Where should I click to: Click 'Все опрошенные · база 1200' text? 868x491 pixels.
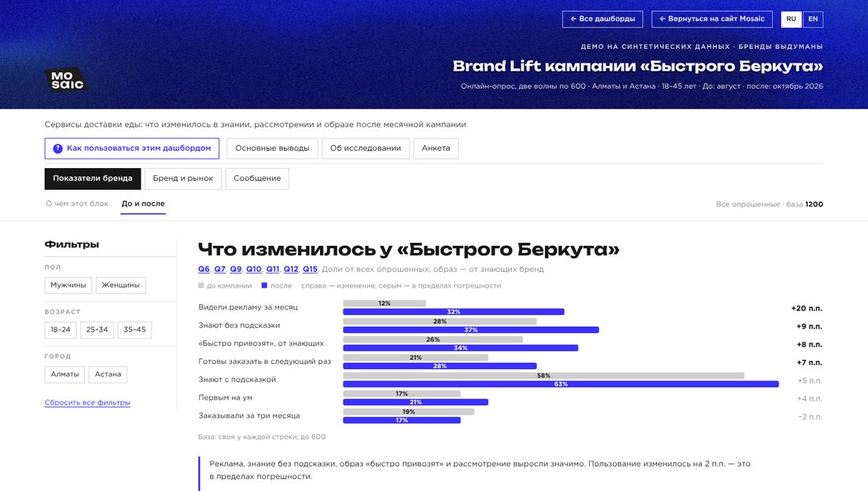tap(769, 204)
